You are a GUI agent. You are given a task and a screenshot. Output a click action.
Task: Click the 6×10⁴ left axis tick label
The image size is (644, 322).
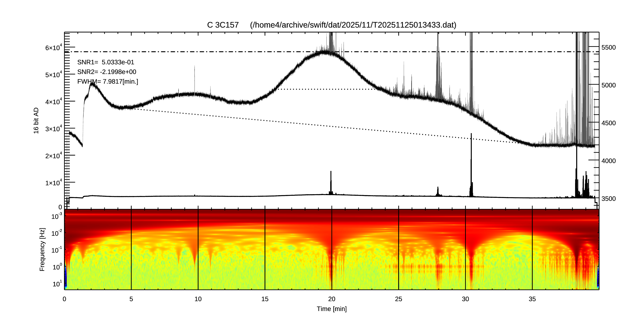pyautogui.click(x=53, y=47)
